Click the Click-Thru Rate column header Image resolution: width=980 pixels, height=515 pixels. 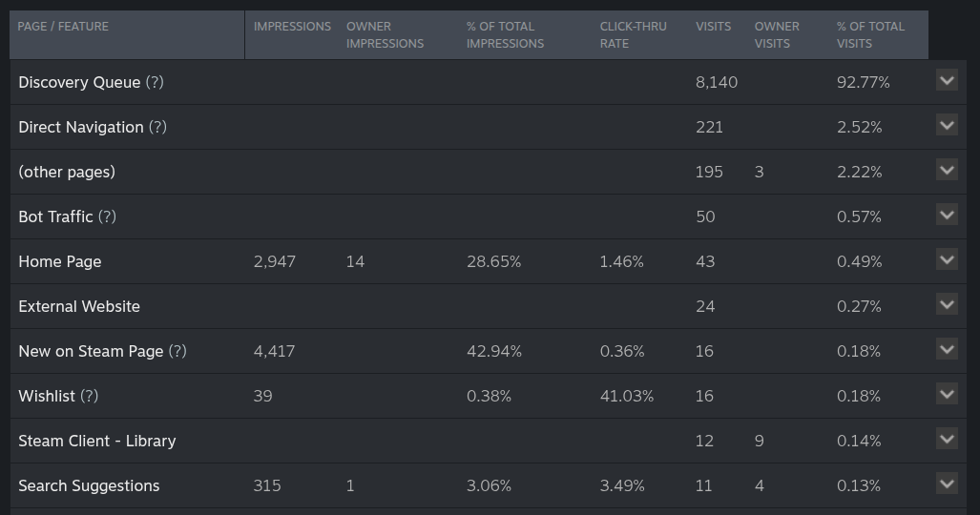point(633,34)
